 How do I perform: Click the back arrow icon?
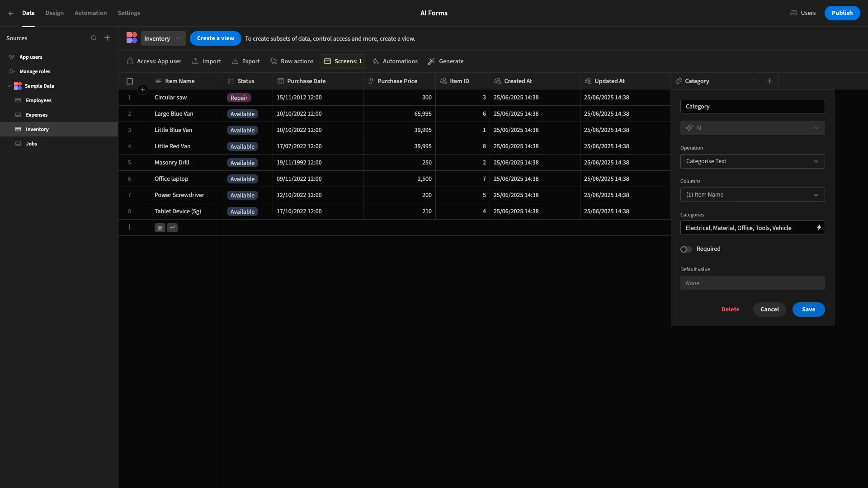click(11, 13)
